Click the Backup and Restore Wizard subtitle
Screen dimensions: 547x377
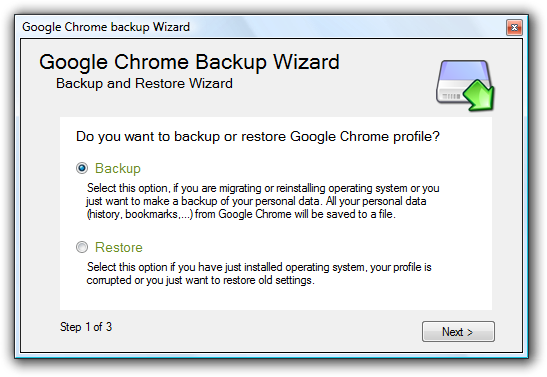(x=144, y=83)
